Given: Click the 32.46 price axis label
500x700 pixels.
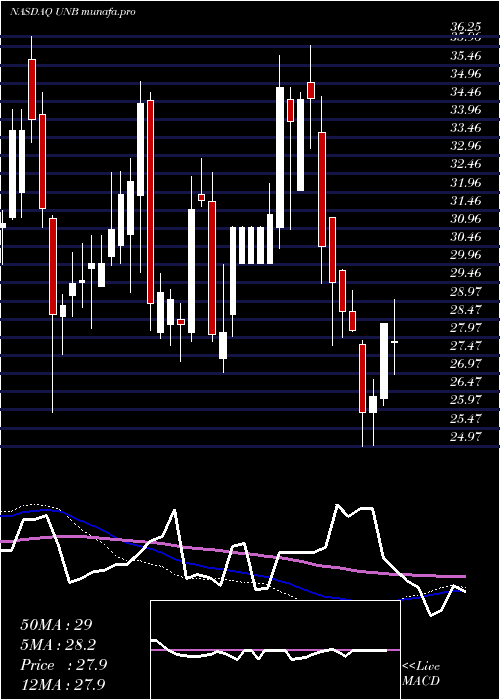Looking at the screenshot, I should [x=466, y=164].
